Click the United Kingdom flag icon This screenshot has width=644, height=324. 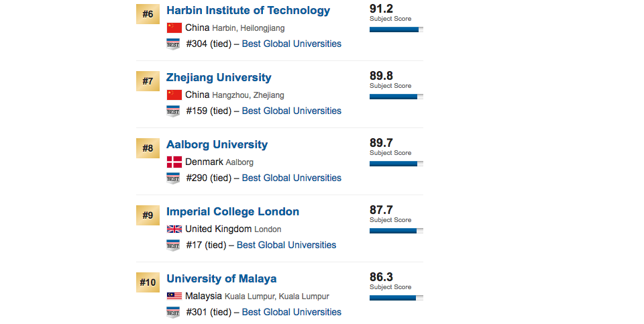tap(174, 229)
